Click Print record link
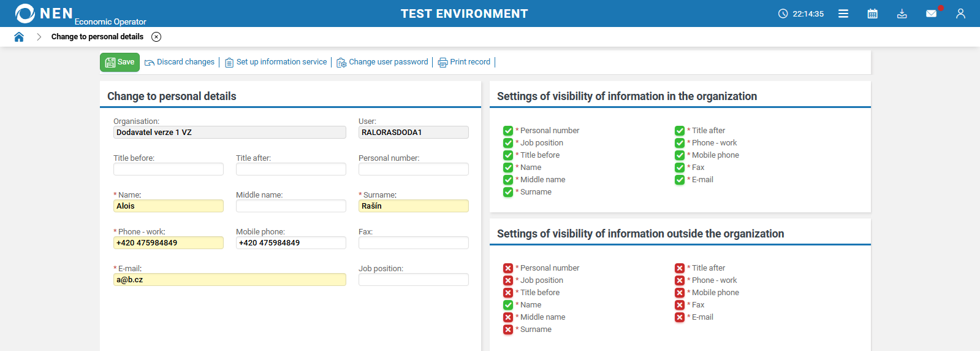 [464, 62]
